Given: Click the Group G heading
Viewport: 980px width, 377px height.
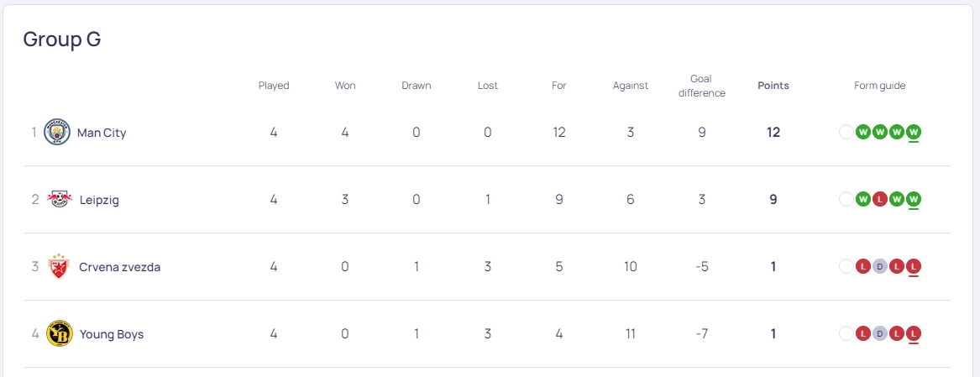Looking at the screenshot, I should click(x=62, y=39).
